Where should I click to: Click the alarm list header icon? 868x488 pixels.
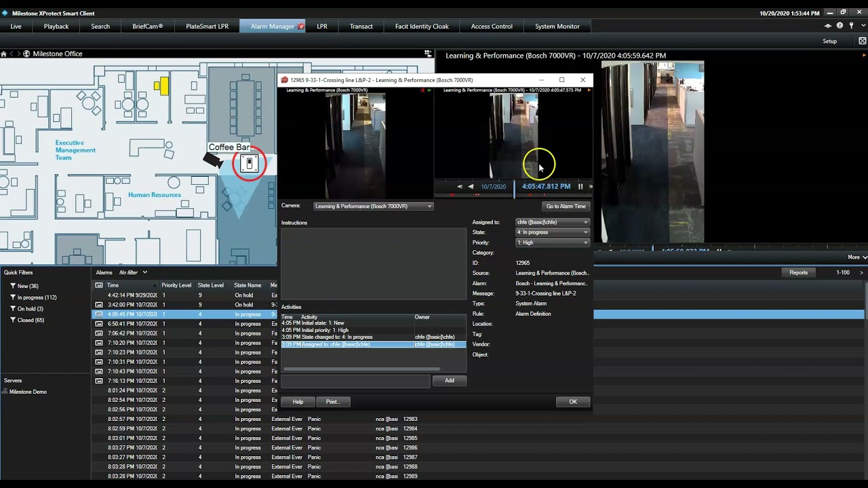pyautogui.click(x=99, y=285)
